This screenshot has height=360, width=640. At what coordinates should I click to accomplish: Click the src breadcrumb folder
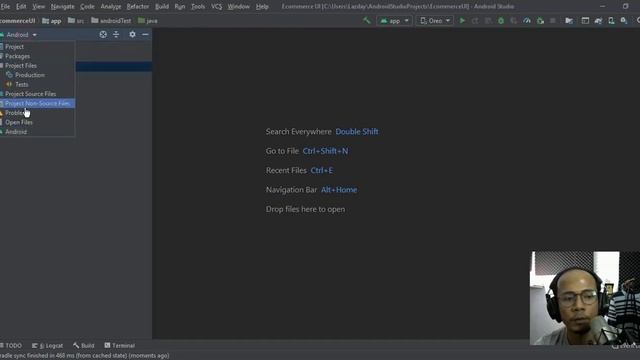pos(76,21)
